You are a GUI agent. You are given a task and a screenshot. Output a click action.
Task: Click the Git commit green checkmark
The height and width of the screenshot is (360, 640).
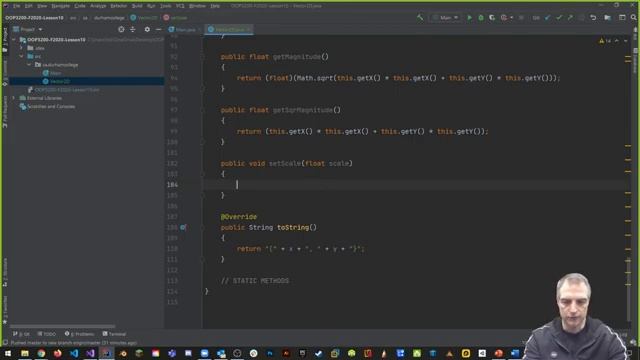(559, 18)
